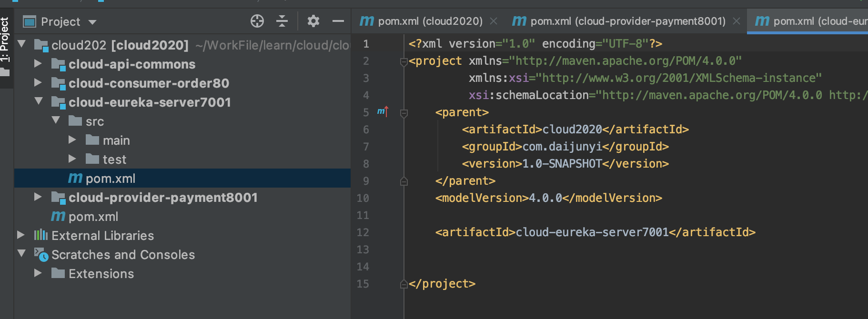
Task: Select cloud-consumer-order80 in project tree
Action: tap(149, 83)
